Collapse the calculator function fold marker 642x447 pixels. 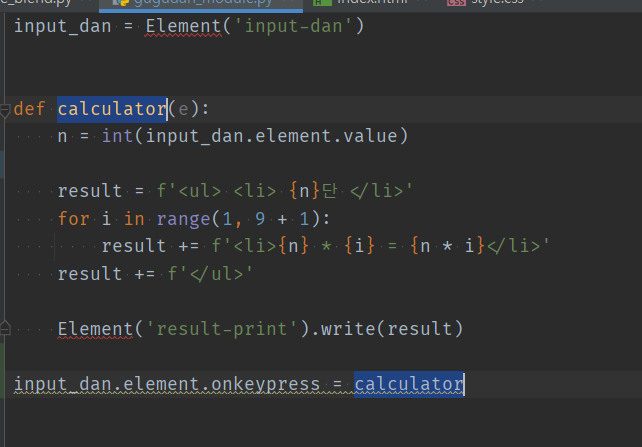click(x=5, y=110)
